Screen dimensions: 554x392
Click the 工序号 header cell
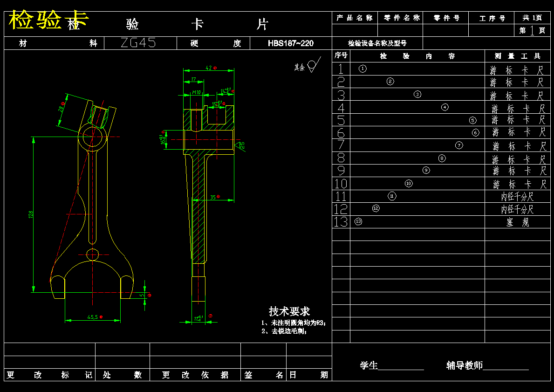pos(492,18)
